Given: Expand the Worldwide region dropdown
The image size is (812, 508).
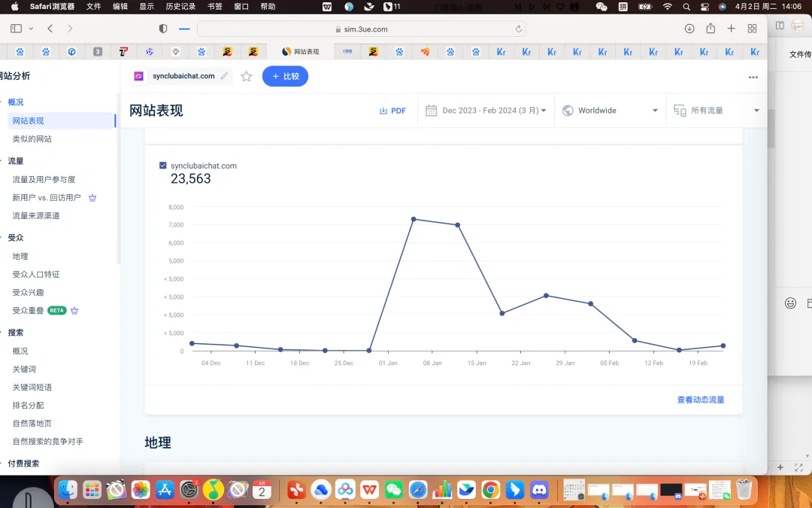Looking at the screenshot, I should (610, 111).
